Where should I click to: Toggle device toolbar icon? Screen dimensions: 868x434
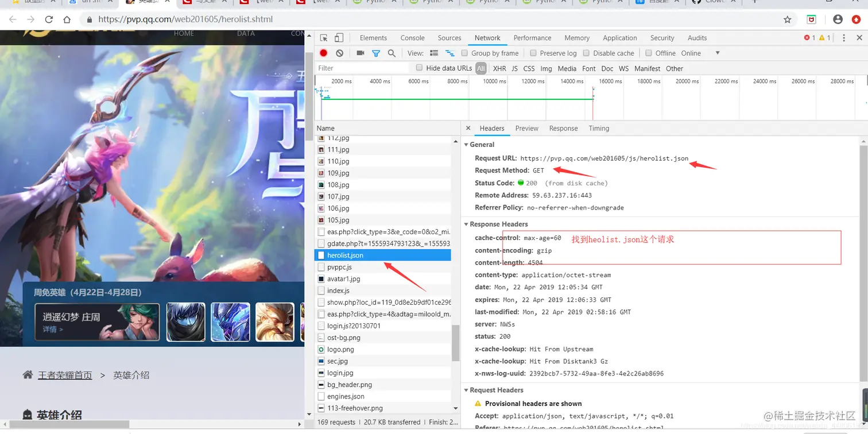(339, 38)
